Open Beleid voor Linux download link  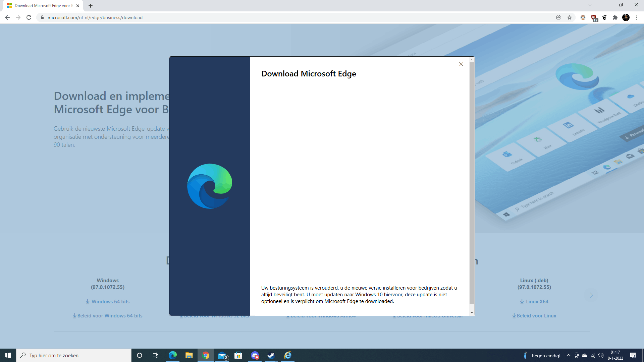point(534,316)
